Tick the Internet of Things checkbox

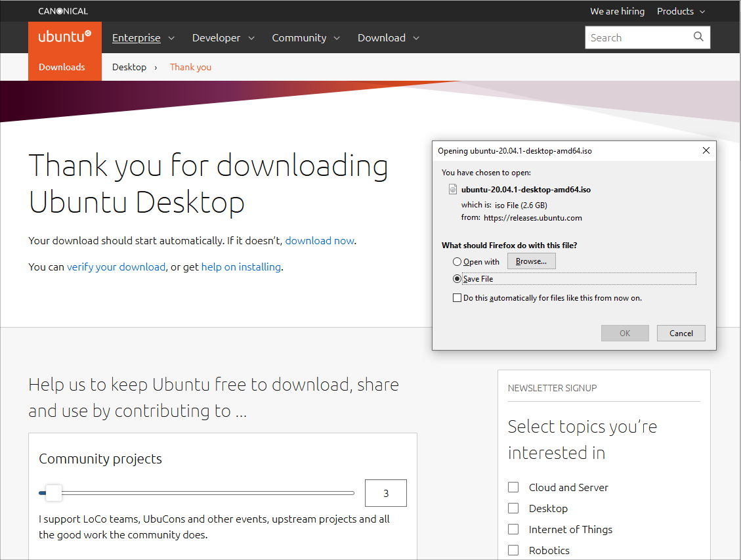(513, 529)
